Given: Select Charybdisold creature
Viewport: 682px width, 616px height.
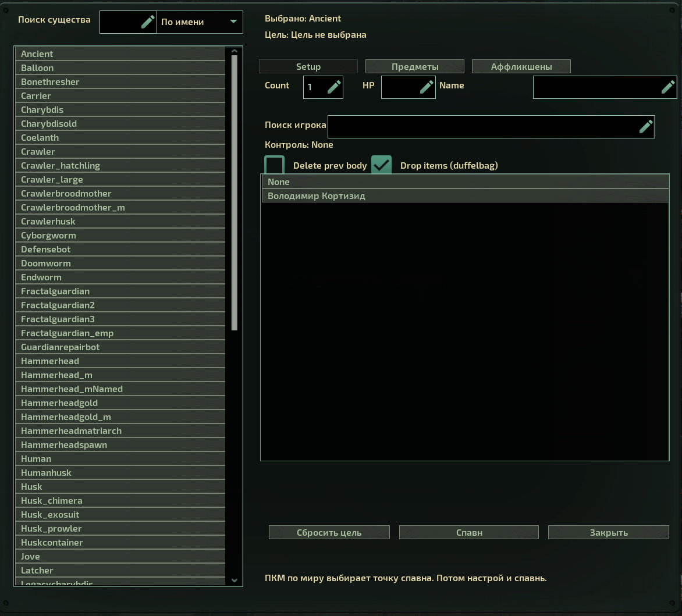Looking at the screenshot, I should (x=120, y=123).
